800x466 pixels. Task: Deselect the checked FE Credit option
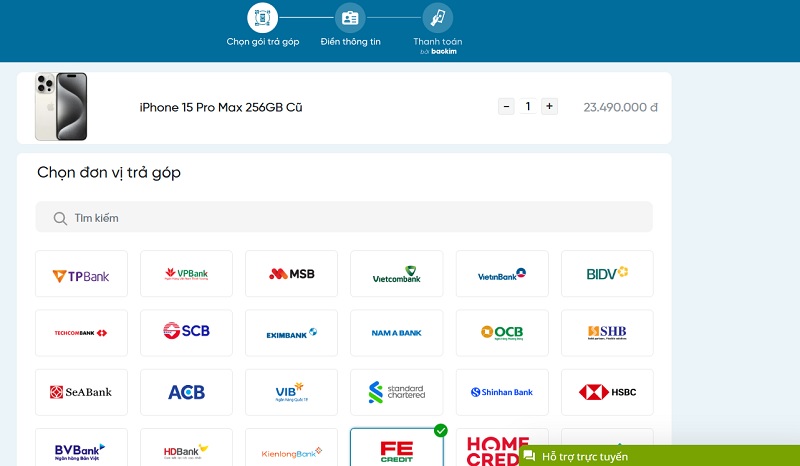tap(396, 449)
